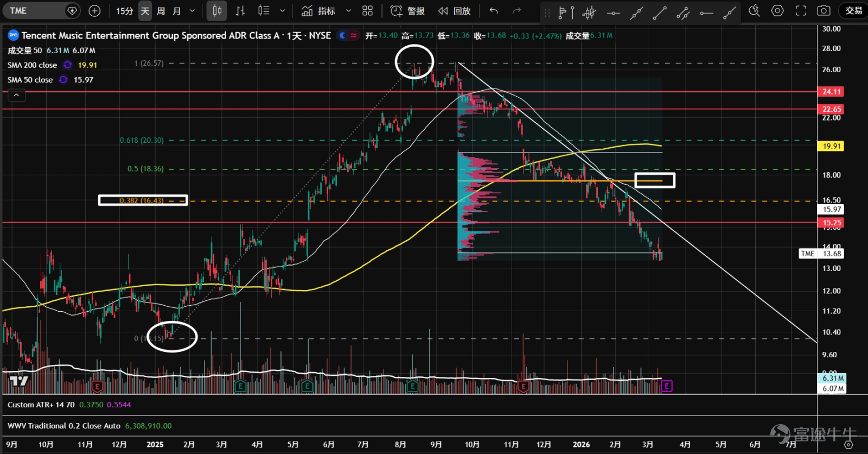Click the yellow 19.91 SMA price label
The height and width of the screenshot is (454, 868).
[x=831, y=146]
